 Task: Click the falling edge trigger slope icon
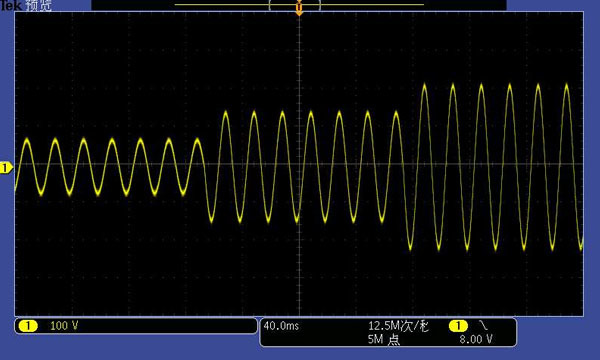coord(483,326)
